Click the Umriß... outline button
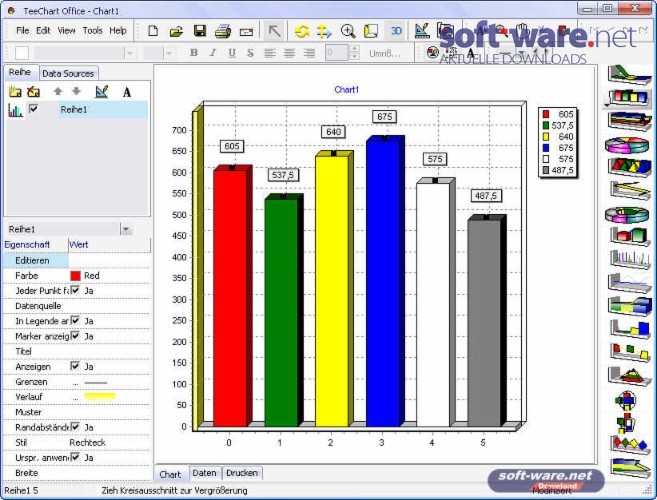This screenshot has width=657, height=500. click(384, 54)
